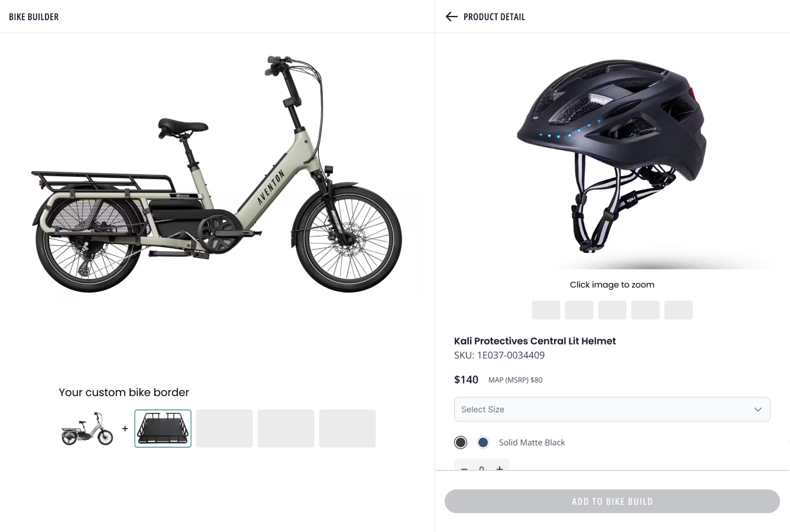Image resolution: width=790 pixels, height=532 pixels.
Task: Choose the blue color swatch
Action: coord(483,442)
